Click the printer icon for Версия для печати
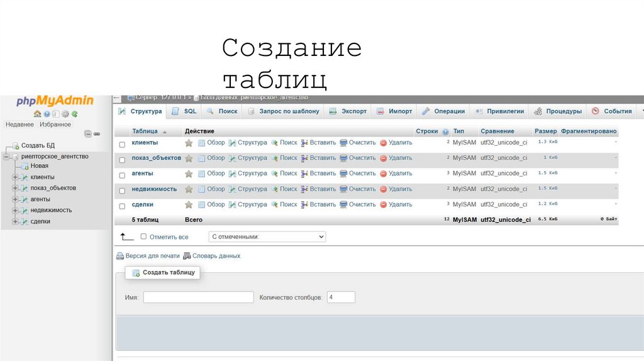Viewport: 644px width, 361px height. 120,256
